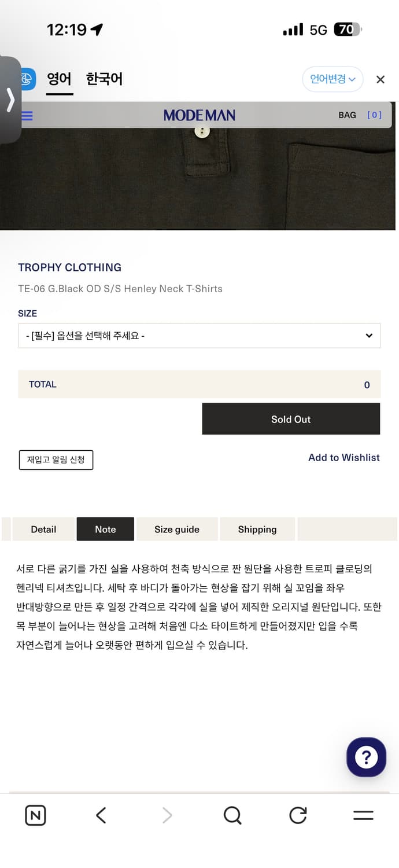This screenshot has width=399, height=868.
Task: Tap the back arrow in bottom toolbar
Action: [101, 815]
